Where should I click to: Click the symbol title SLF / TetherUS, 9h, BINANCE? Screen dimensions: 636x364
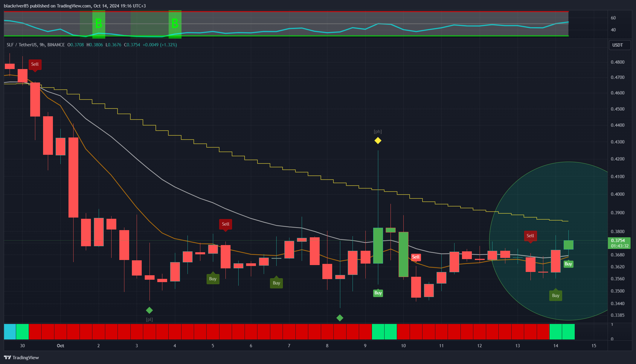(x=36, y=45)
